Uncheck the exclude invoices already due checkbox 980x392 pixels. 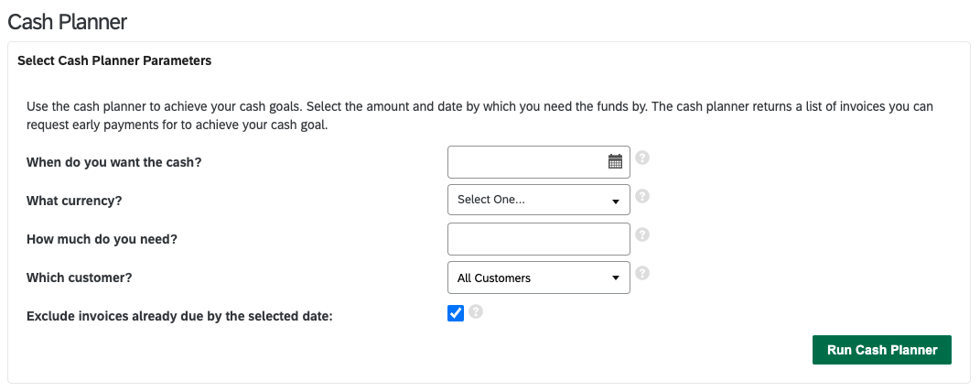[456, 313]
